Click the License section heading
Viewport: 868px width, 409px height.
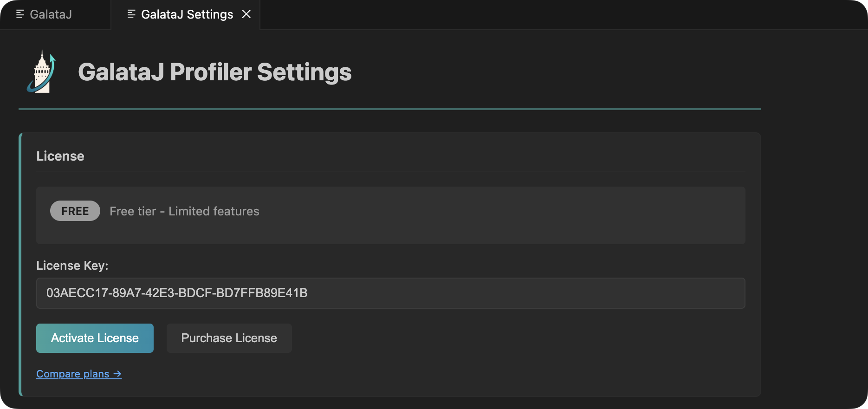pyautogui.click(x=60, y=156)
